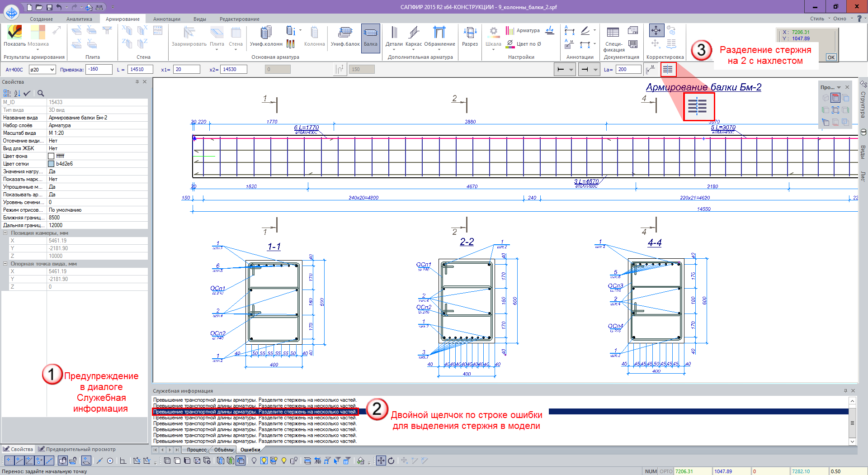Switch to the Объёмы tab
Screen dimensions: 868x475
point(223,450)
